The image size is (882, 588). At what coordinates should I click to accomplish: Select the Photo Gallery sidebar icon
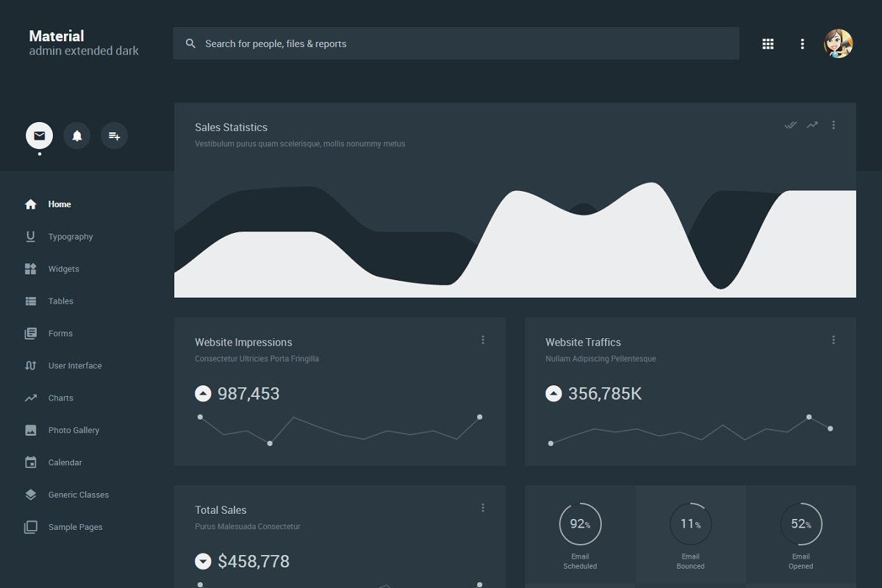[30, 430]
